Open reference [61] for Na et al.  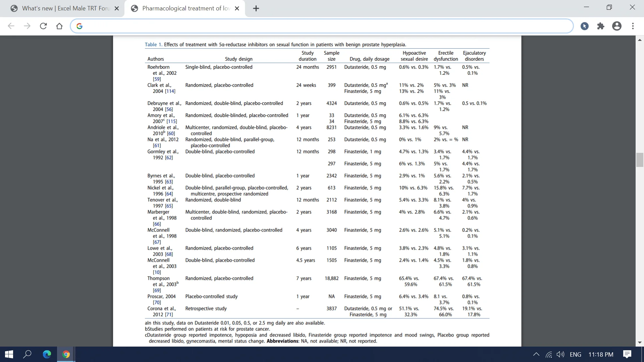tap(157, 145)
